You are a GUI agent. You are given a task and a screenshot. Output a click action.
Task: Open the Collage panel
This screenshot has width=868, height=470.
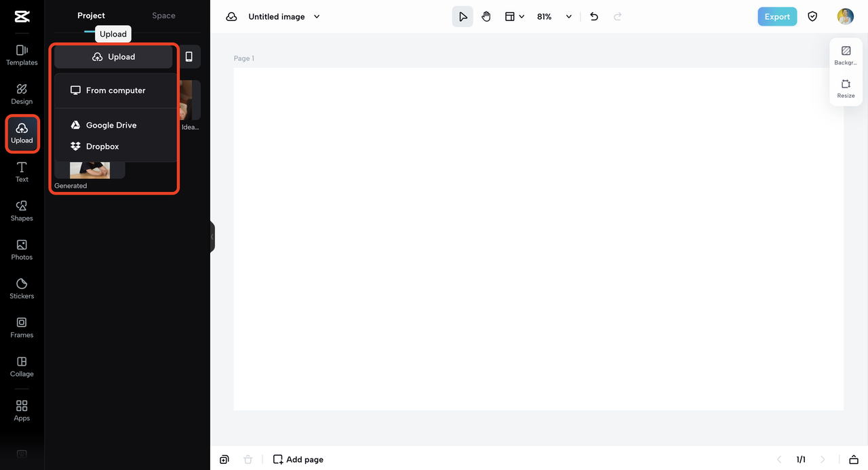(22, 366)
